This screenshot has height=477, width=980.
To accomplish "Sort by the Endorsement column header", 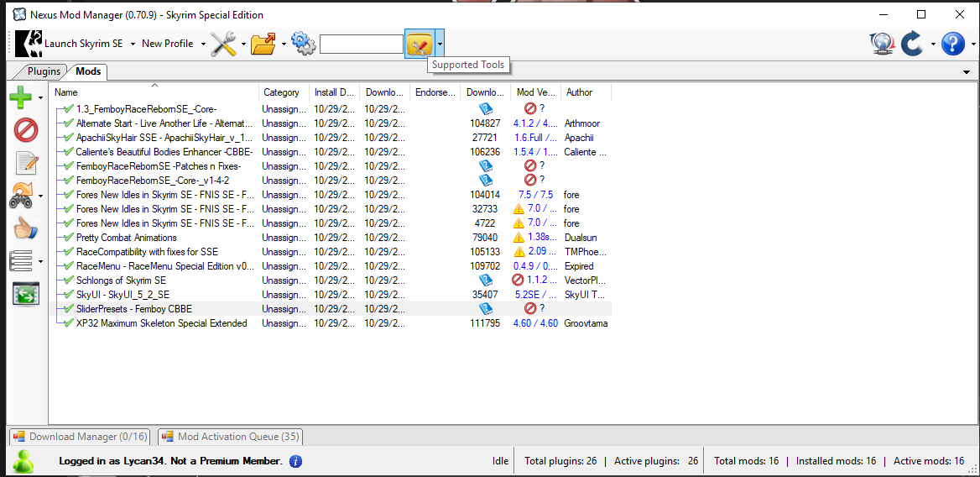I will click(435, 92).
